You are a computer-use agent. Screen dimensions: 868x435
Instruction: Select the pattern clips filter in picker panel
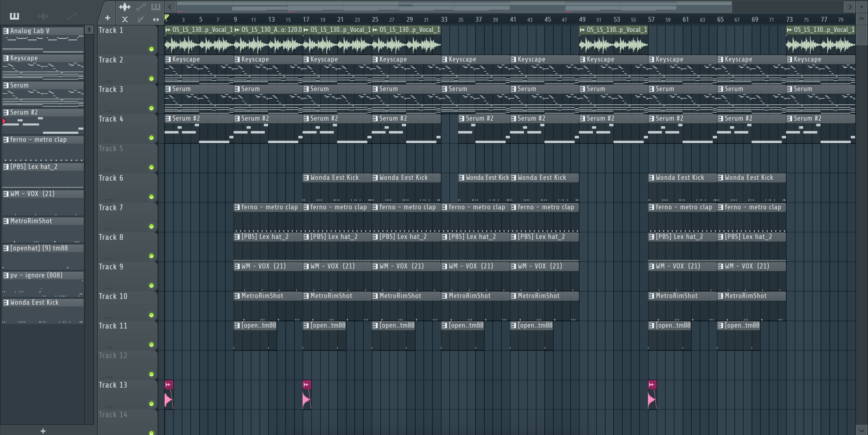tap(14, 16)
